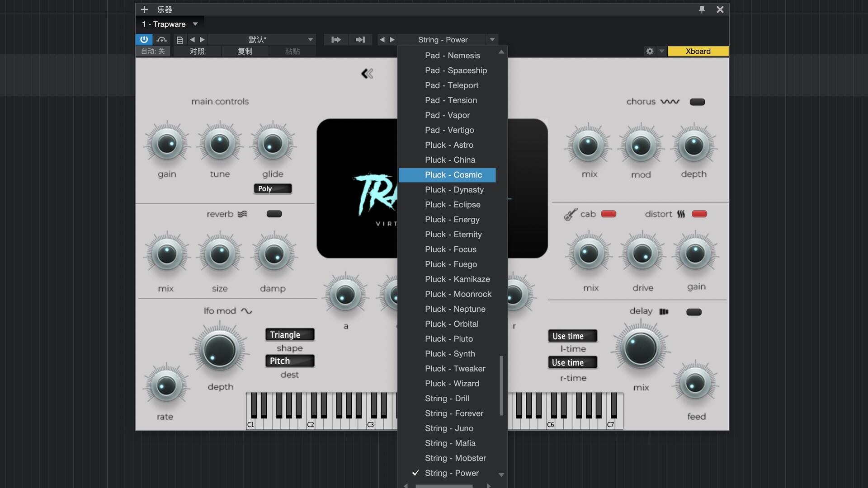Open the 1 - Trapware instrument dropdown
The image size is (868, 488).
click(195, 24)
